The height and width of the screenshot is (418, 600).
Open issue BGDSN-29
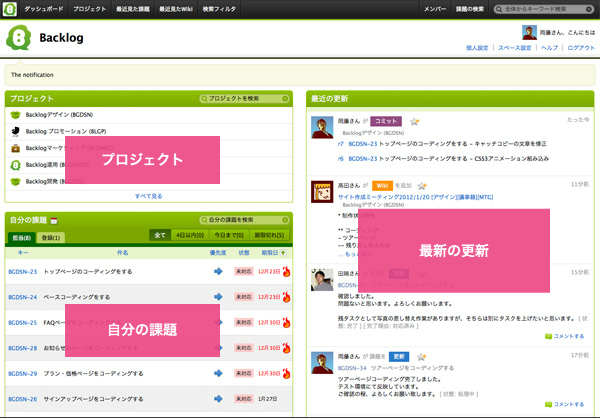click(23, 374)
